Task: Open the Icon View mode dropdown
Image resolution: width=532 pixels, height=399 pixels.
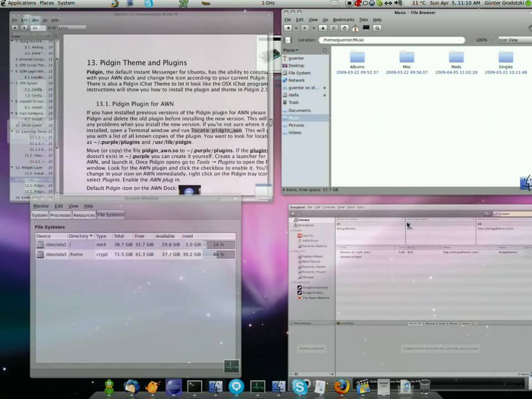Action: [515, 40]
